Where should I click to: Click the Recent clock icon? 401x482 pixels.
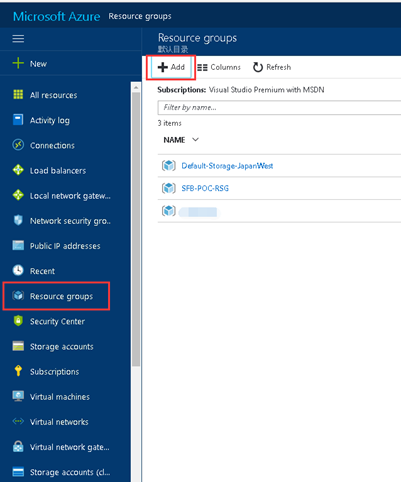tap(18, 270)
